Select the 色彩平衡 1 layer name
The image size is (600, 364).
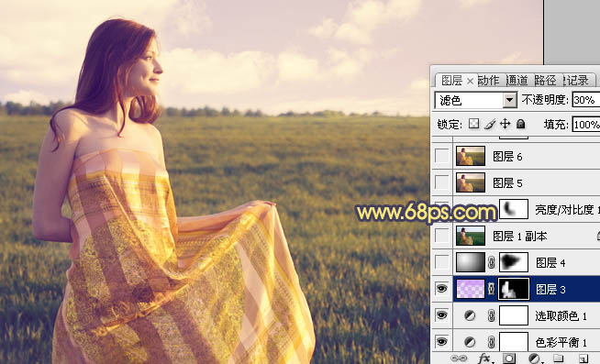click(561, 343)
